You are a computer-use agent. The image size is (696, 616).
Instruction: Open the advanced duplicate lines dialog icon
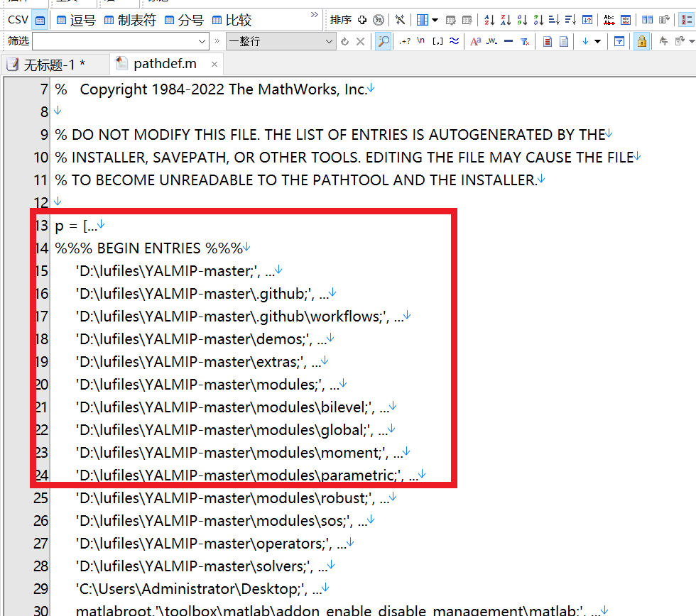626,20
